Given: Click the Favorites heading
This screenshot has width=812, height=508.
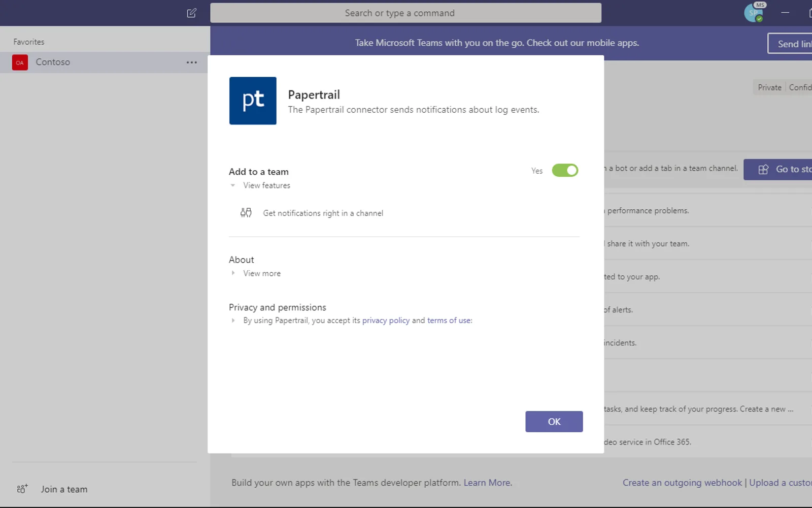Looking at the screenshot, I should tap(29, 42).
